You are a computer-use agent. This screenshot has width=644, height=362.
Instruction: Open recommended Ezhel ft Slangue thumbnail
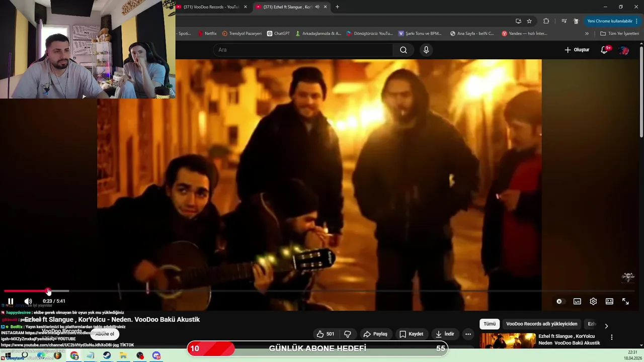coord(508,341)
